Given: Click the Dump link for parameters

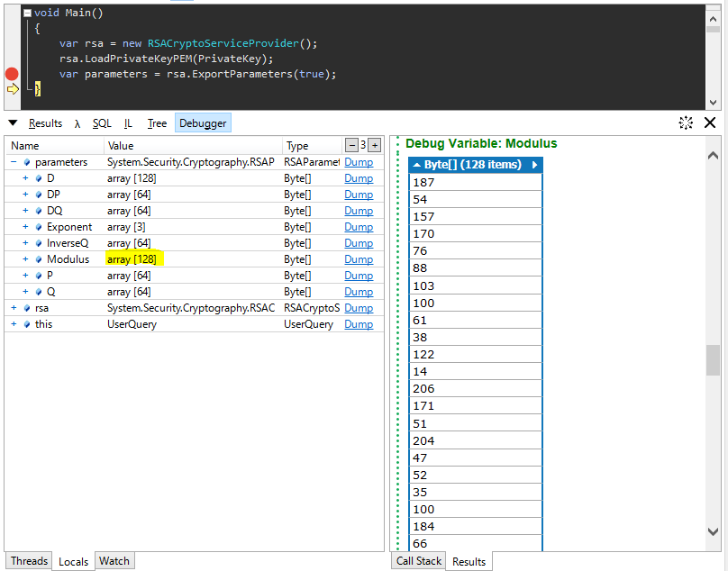Looking at the screenshot, I should [x=359, y=162].
